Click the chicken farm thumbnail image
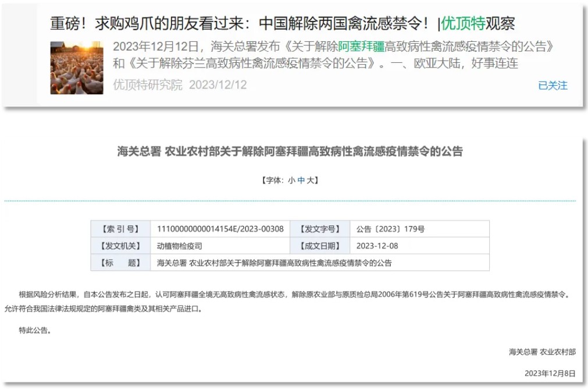Screen dimensions: 588x389 (77, 68)
